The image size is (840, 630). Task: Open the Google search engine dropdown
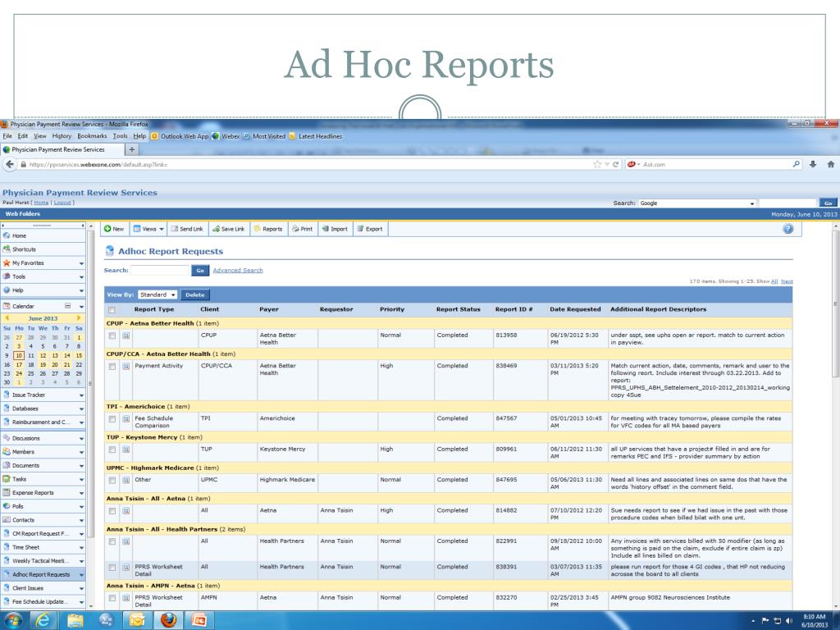coord(697,203)
